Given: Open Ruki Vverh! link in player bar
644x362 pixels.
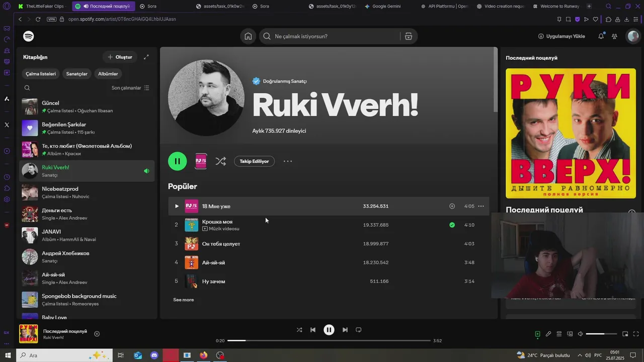Looking at the screenshot, I should (x=53, y=337).
